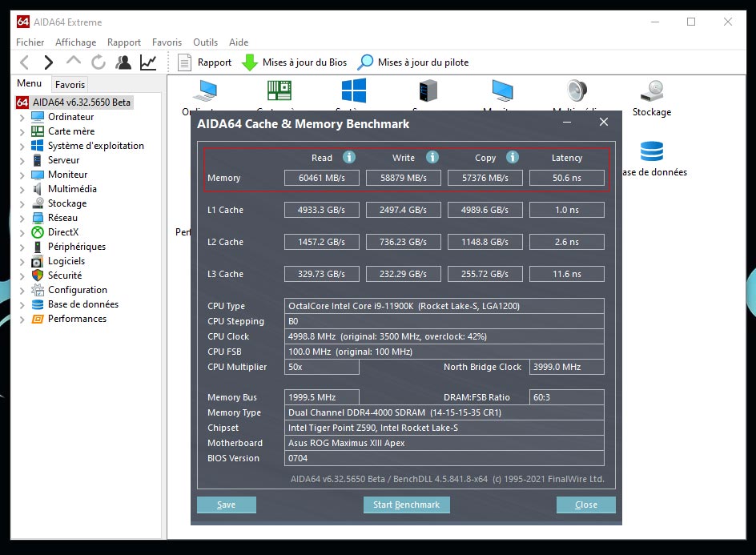This screenshot has height=555, width=756.
Task: Expand the Performances tree node
Action: [x=22, y=320]
